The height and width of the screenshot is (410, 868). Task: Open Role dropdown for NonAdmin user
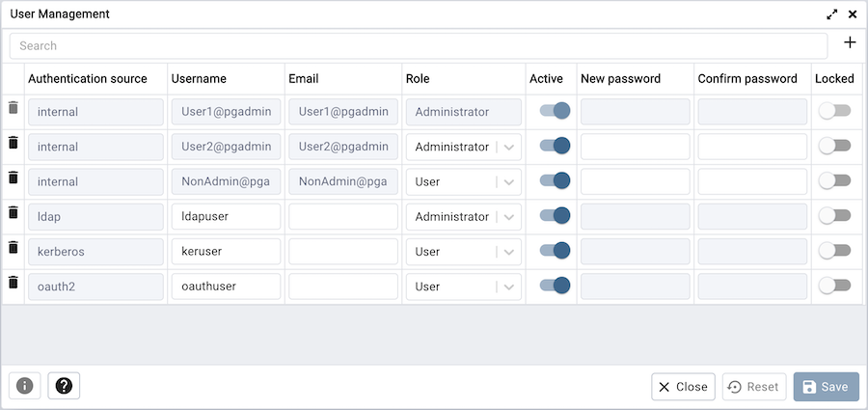[x=509, y=181]
